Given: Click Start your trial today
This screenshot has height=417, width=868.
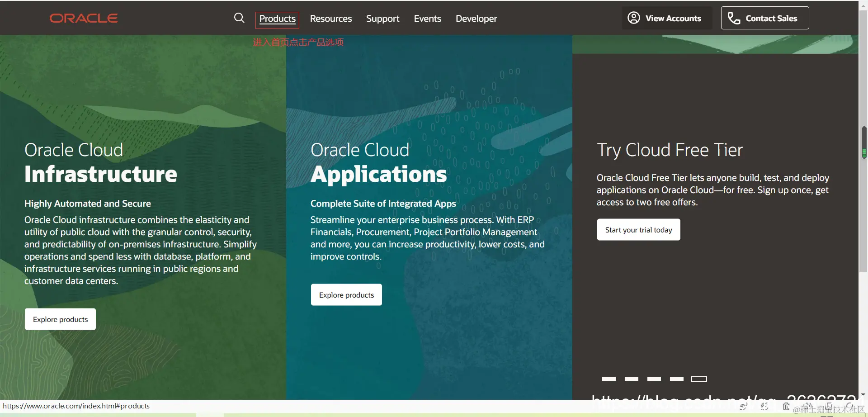Looking at the screenshot, I should tap(638, 230).
